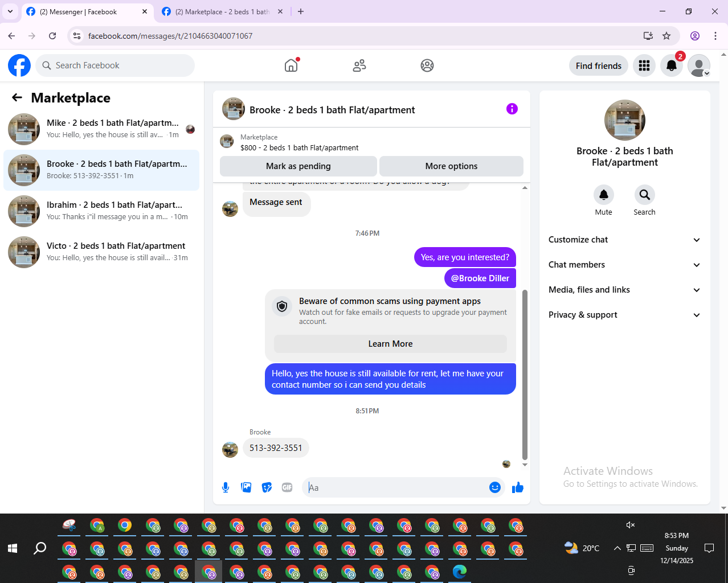728x583 pixels.
Task: Reload the page in browser toolbar
Action: pos(52,36)
